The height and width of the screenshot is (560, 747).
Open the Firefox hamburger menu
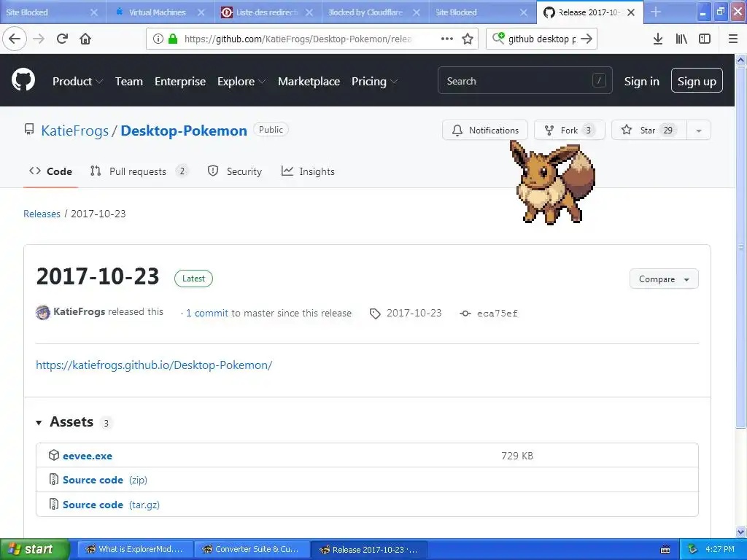click(733, 39)
